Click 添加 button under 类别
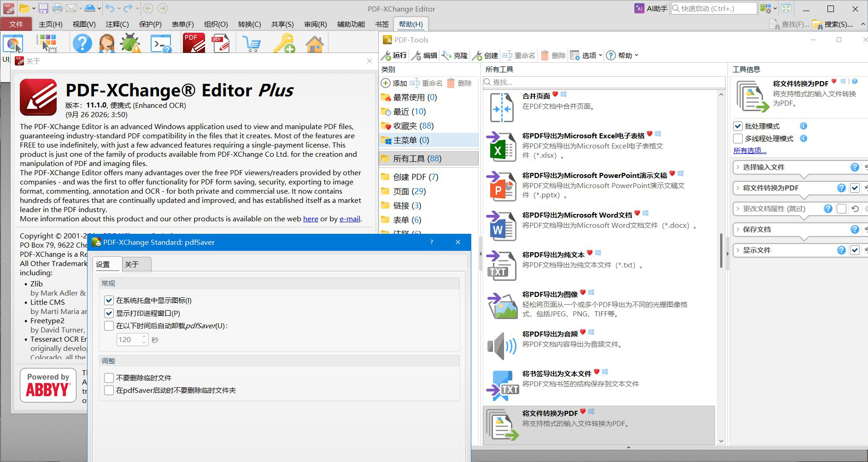 click(x=394, y=83)
